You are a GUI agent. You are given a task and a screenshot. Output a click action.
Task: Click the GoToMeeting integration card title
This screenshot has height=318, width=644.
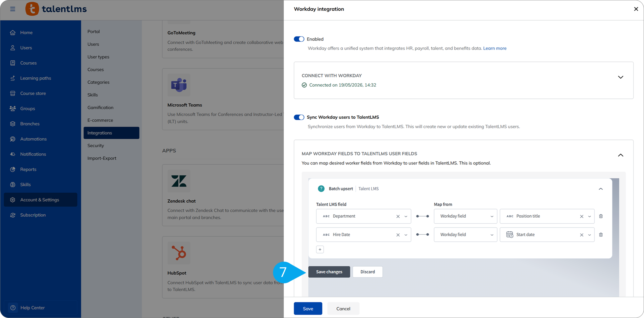[181, 33]
